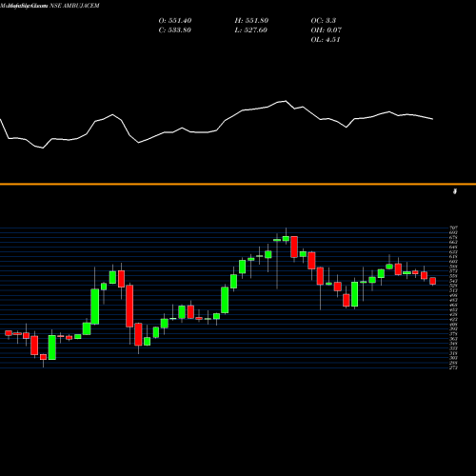Click the OH: 0.07 value

[327, 30]
